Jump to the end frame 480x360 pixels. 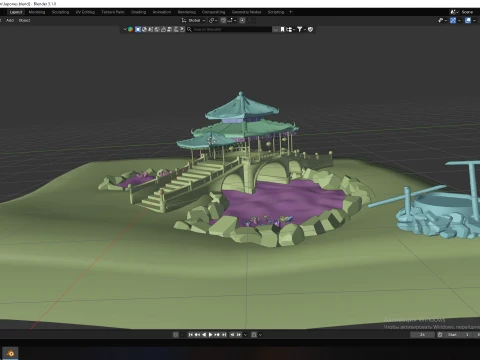pyautogui.click(x=224, y=335)
